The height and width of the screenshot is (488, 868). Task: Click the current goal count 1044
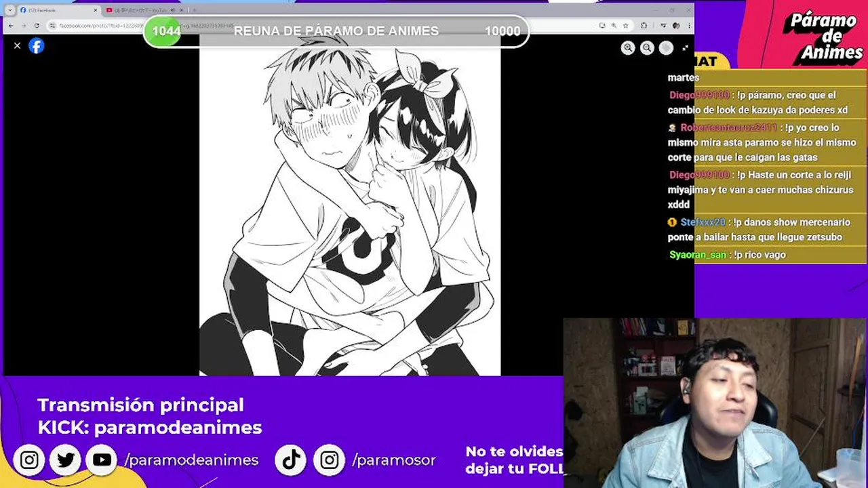(166, 31)
